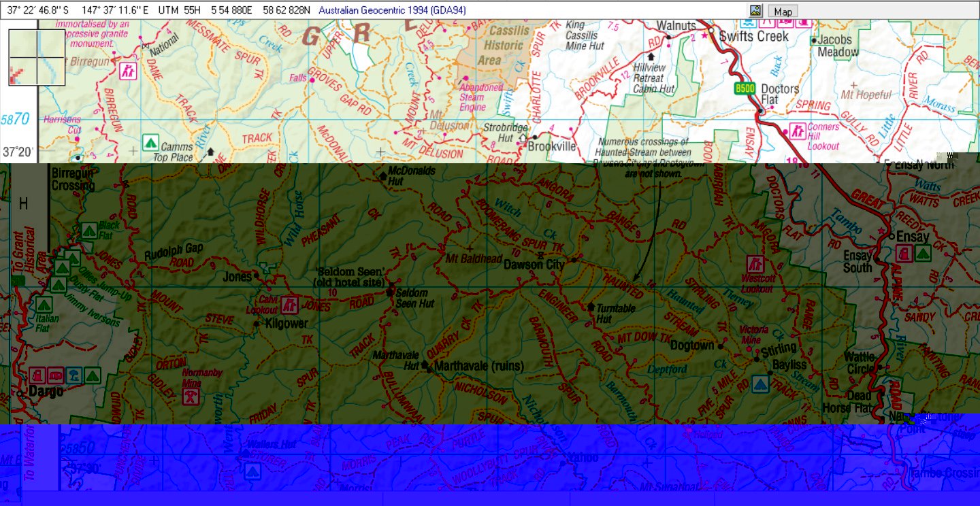
Task: Click the Westcott Lookout icon
Action: pyautogui.click(x=754, y=264)
